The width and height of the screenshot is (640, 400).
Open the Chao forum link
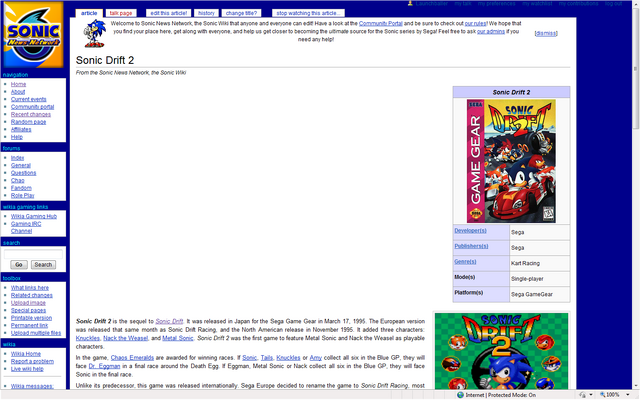tap(18, 180)
